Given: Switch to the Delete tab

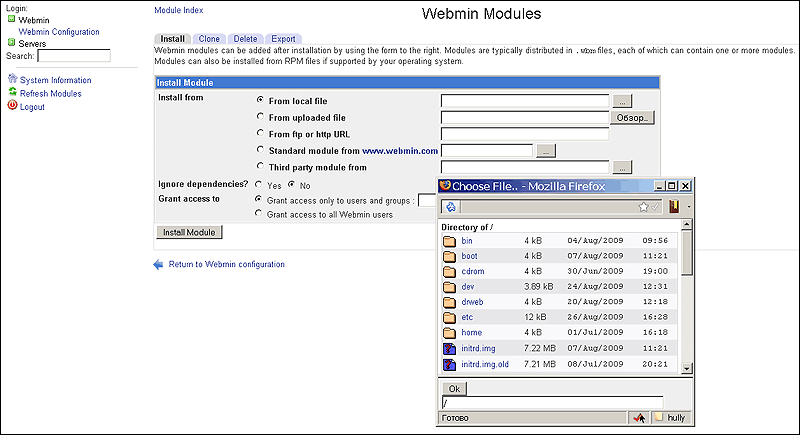Looking at the screenshot, I should [x=245, y=39].
